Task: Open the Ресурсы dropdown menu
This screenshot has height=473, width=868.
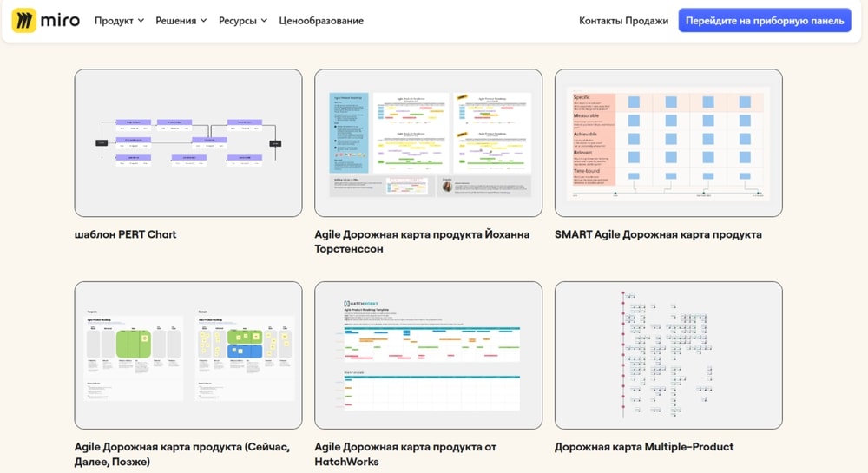Action: (242, 21)
